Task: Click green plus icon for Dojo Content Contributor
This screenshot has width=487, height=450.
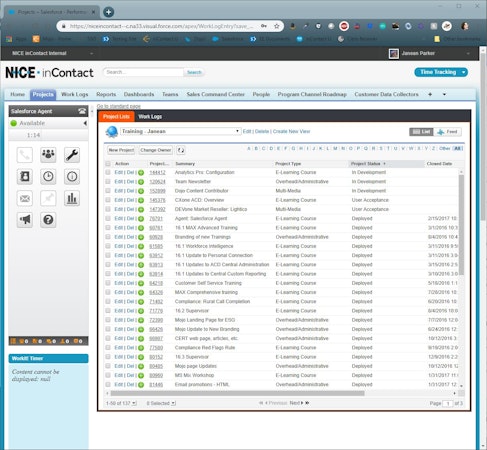Action: (141, 191)
